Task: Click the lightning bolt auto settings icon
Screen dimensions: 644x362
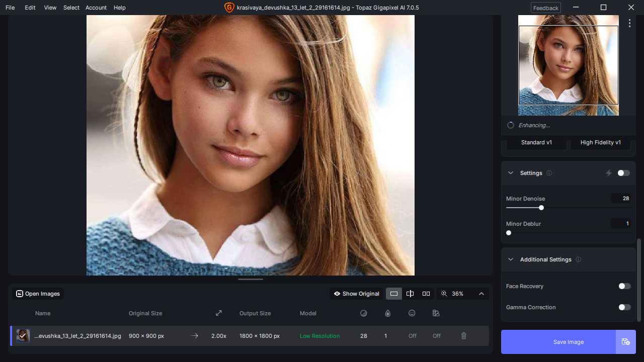Action: [609, 173]
